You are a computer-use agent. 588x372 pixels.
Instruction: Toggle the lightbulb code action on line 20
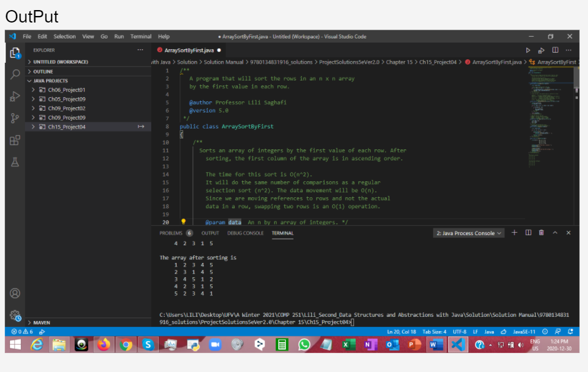(x=183, y=222)
